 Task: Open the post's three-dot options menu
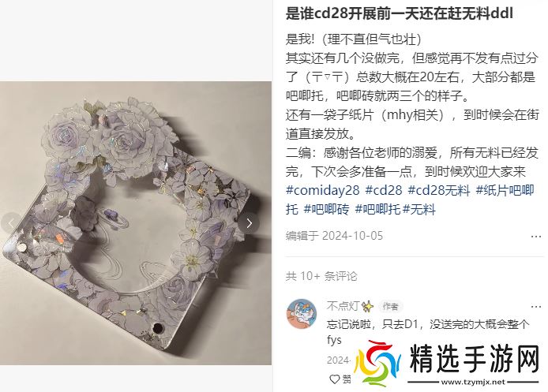(536, 237)
